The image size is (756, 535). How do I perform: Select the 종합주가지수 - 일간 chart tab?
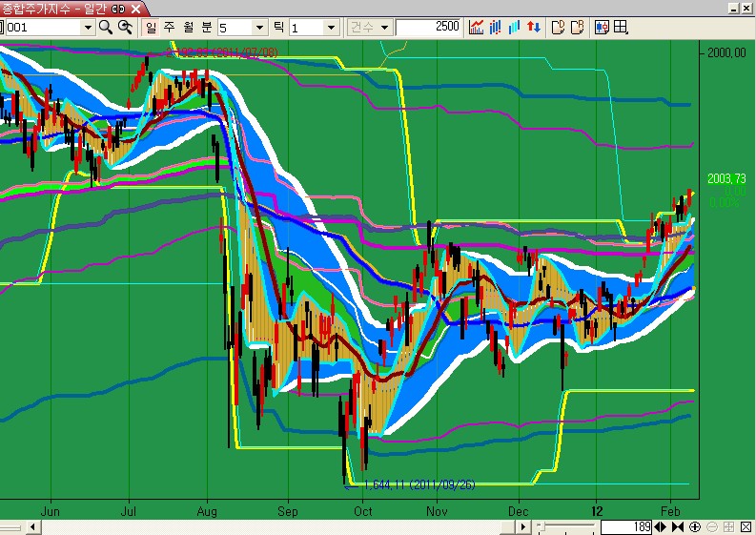pyautogui.click(x=55, y=8)
